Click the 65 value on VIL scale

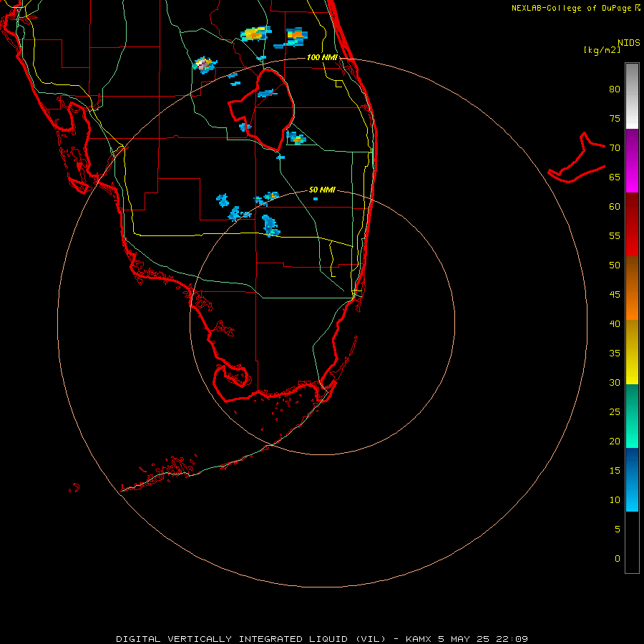coord(615,177)
